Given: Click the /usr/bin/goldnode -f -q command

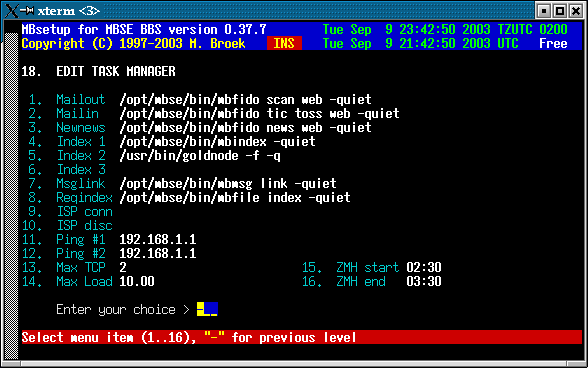Looking at the screenshot, I should pos(200,156).
